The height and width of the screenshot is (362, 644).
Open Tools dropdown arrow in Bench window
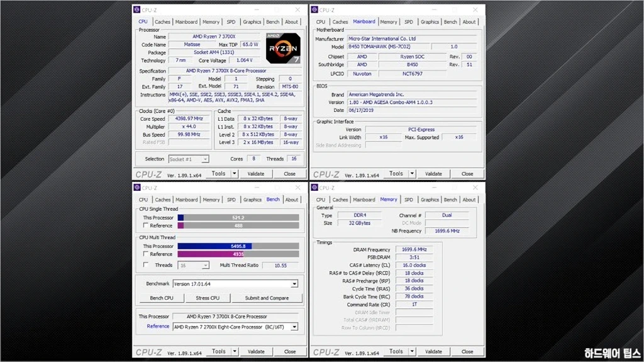pyautogui.click(x=234, y=351)
